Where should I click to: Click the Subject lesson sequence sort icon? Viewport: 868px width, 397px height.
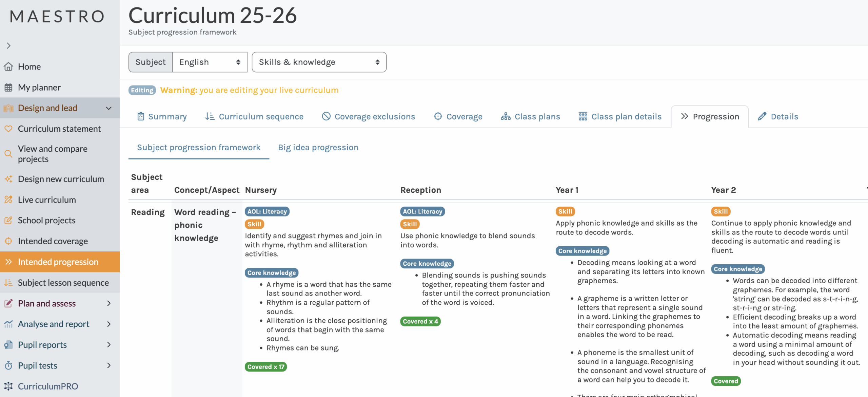pos(8,282)
